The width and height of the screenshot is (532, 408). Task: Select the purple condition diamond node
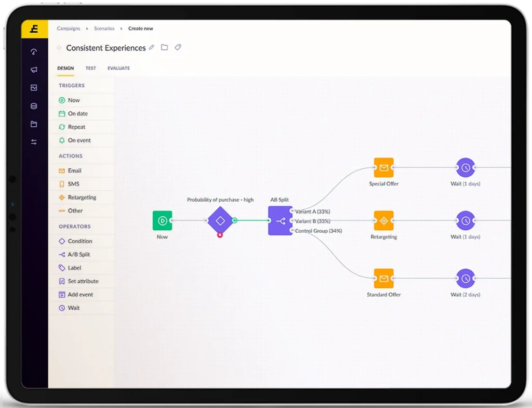(x=220, y=221)
